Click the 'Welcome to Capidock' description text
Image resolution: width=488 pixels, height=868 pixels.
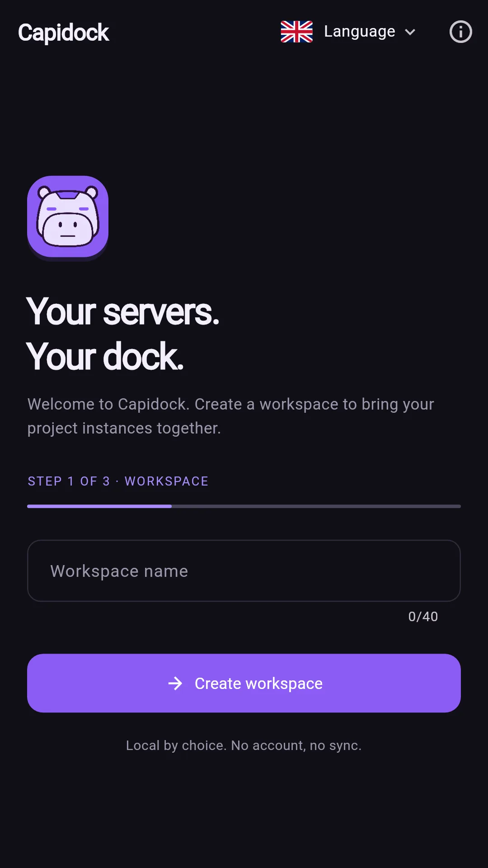231,416
